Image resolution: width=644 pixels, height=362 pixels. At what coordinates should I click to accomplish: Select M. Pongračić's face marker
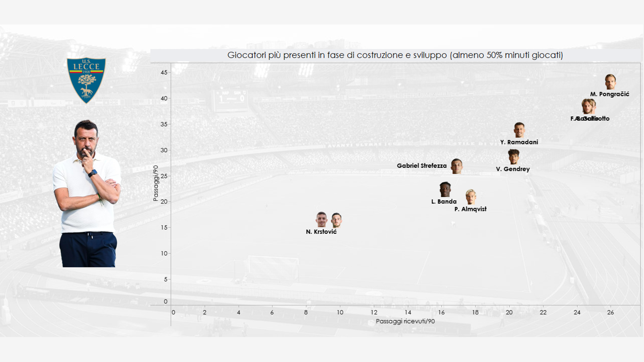pyautogui.click(x=610, y=82)
